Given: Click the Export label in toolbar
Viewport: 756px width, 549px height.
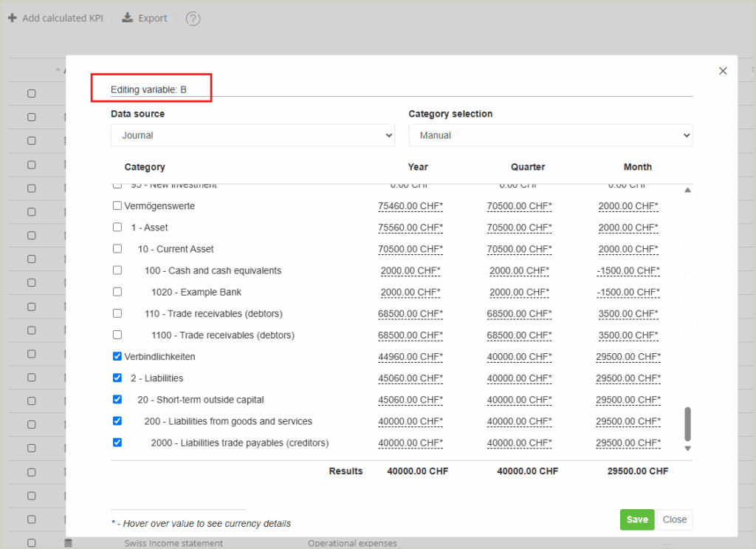Looking at the screenshot, I should coord(152,18).
